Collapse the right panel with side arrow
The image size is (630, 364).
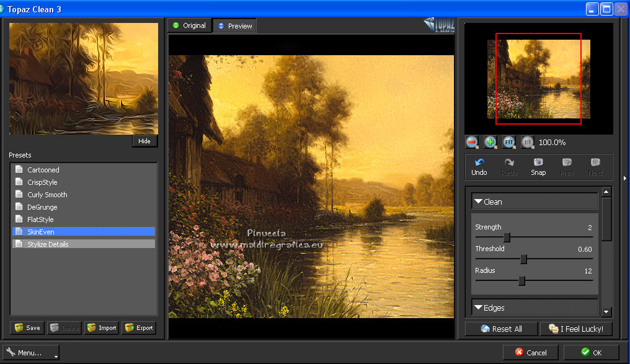pyautogui.click(x=625, y=178)
